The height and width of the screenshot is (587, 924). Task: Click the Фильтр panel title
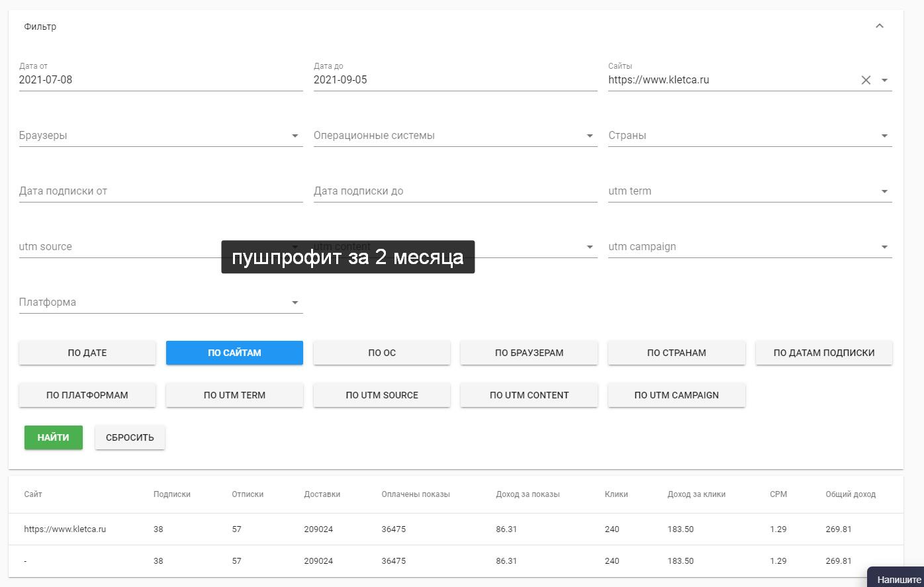40,26
